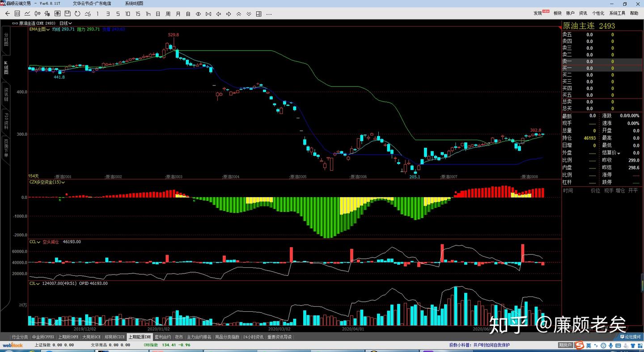Open the 资讯 menu

pos(583,13)
